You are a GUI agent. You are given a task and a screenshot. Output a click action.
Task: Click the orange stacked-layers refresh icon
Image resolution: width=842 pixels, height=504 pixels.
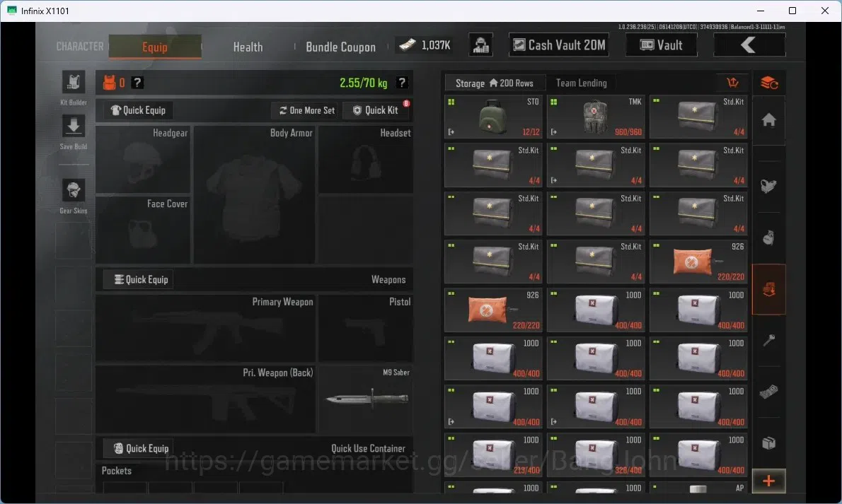tap(769, 83)
